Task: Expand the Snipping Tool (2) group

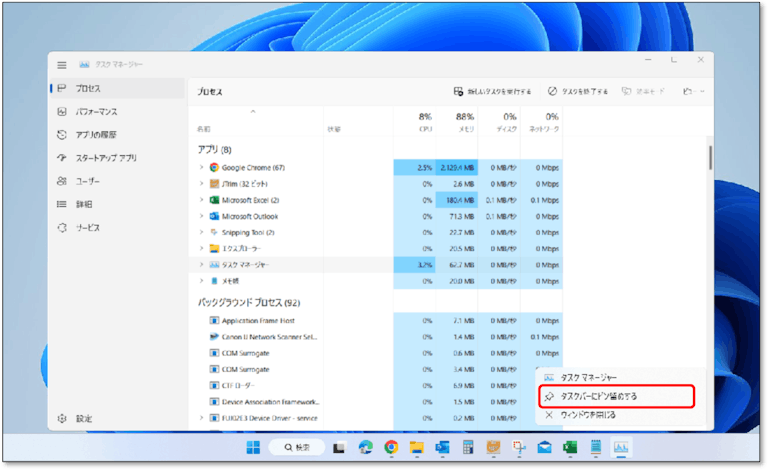Action: coord(201,232)
